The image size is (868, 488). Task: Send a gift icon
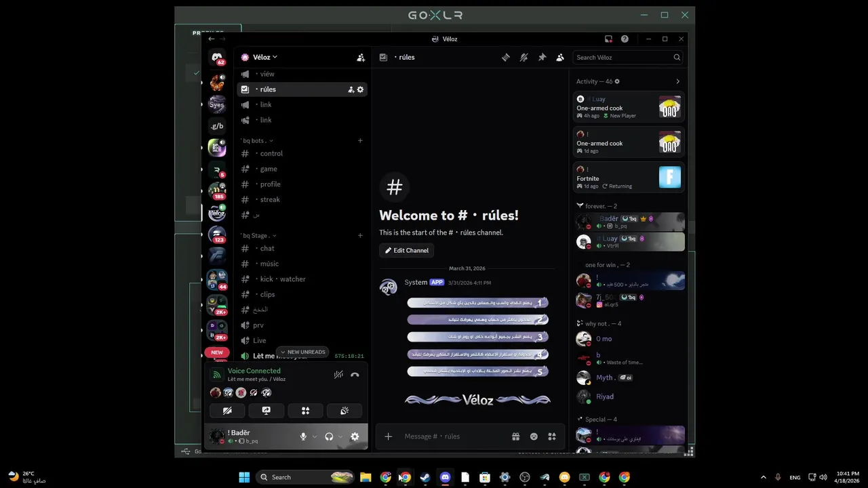(516, 436)
